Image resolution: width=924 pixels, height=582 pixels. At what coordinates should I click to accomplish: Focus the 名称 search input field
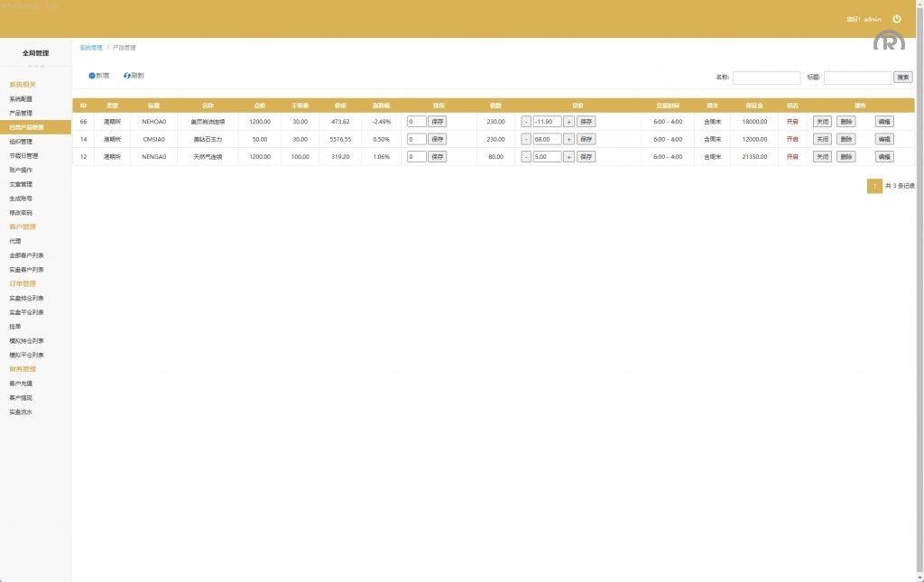[766, 78]
